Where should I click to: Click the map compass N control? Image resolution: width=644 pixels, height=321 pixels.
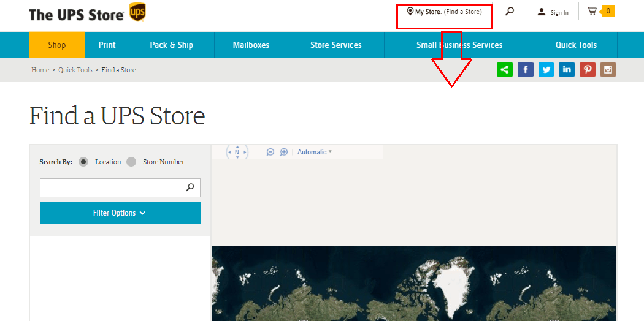click(x=237, y=152)
